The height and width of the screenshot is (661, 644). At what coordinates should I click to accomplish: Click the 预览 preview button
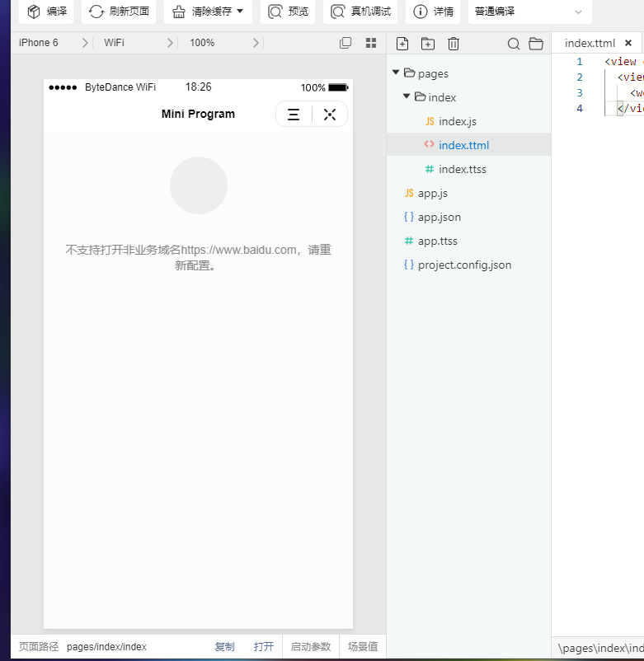288,12
